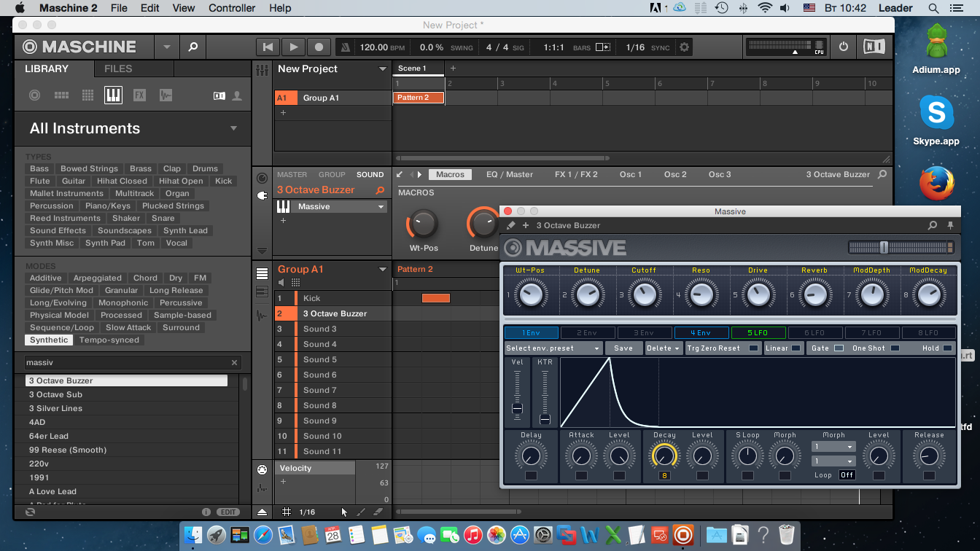
Task: Open the upper Morph dropdown in Massive
Action: click(833, 447)
